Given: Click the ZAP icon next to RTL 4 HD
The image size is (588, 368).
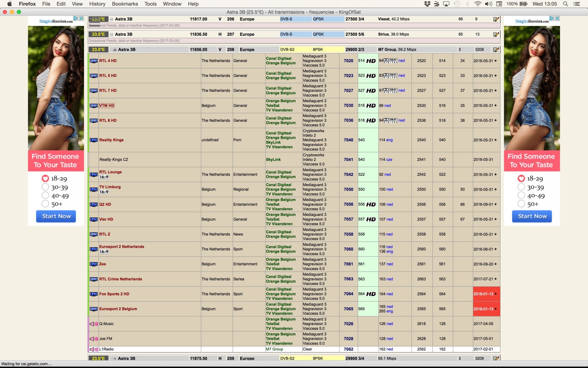Looking at the screenshot, I should [94, 61].
